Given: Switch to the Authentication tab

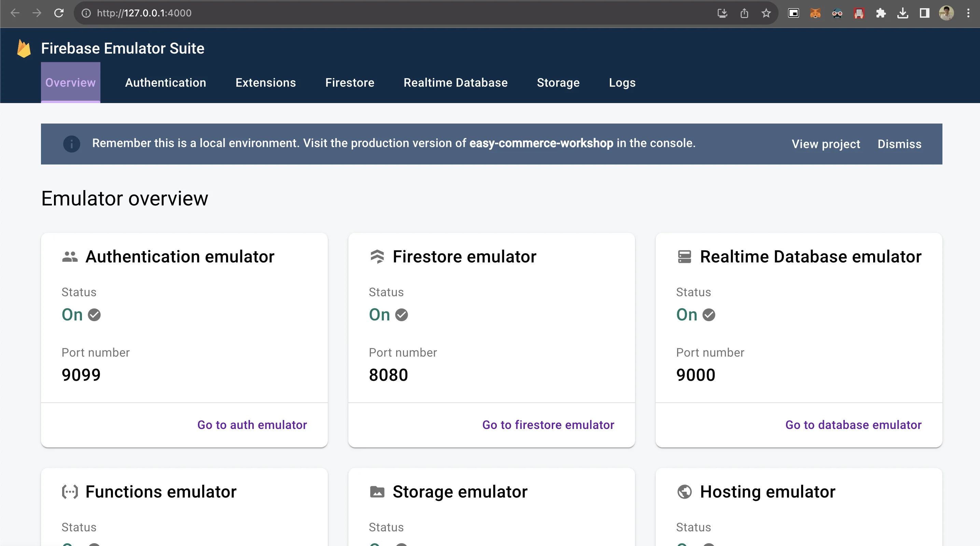Looking at the screenshot, I should coord(166,83).
